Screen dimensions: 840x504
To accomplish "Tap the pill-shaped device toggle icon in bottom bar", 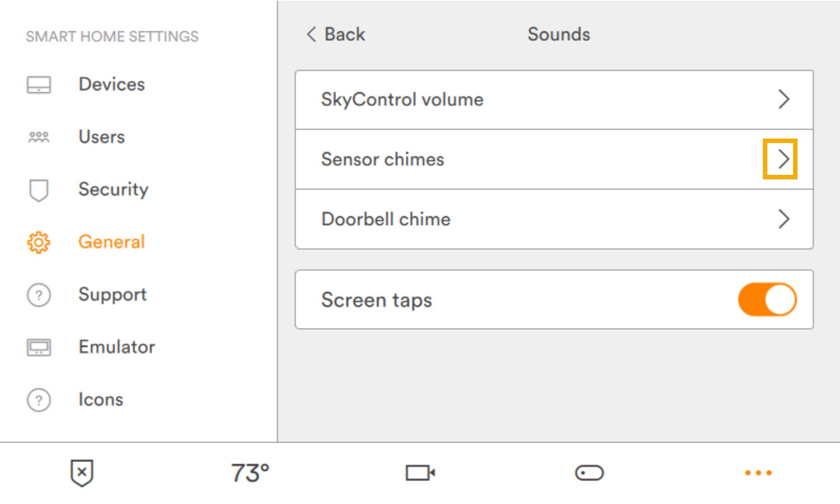I will (x=589, y=473).
